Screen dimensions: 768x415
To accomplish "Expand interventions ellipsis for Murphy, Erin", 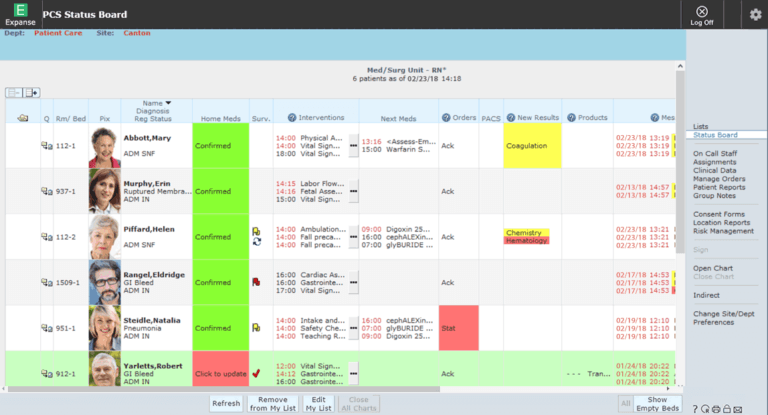I will (x=352, y=191).
